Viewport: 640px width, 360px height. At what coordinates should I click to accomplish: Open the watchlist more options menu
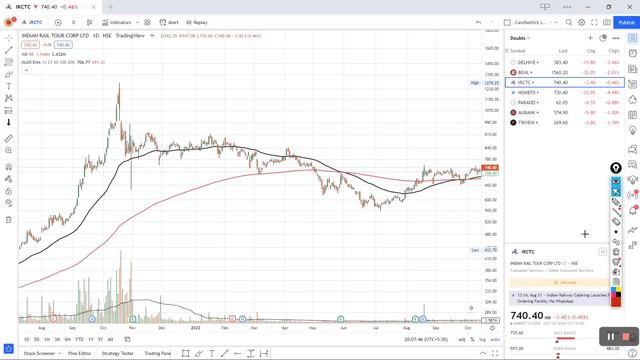(x=616, y=38)
